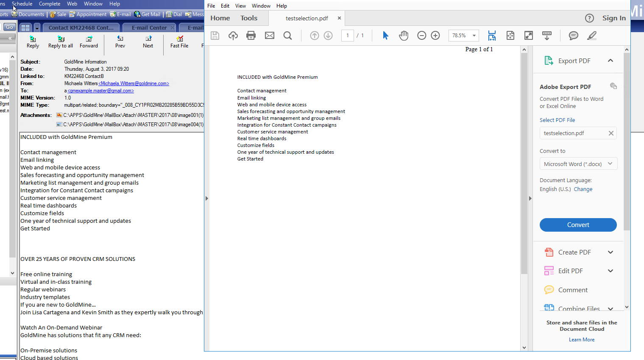Open the 78.5% zoom level dropdown
The image size is (644, 360).
474,36
